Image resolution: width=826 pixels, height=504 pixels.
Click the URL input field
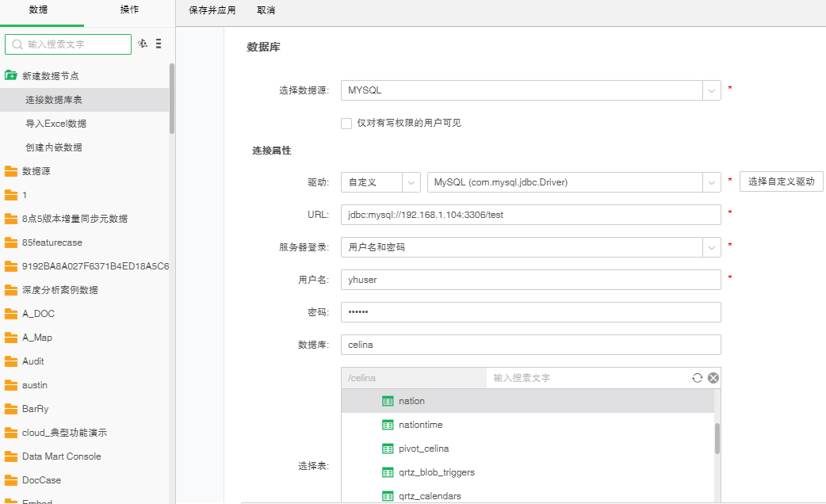(x=530, y=215)
